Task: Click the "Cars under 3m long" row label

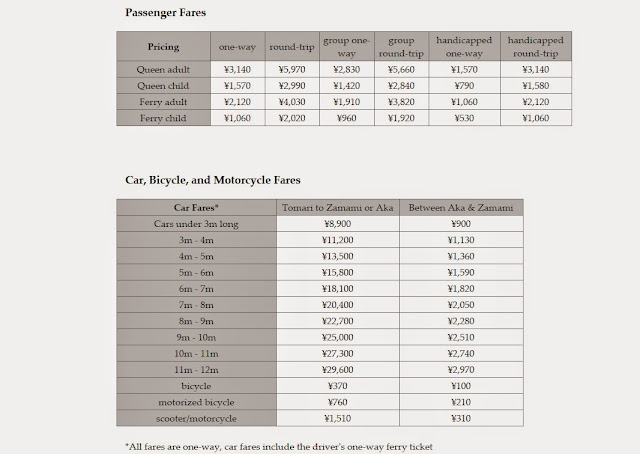Action: tap(196, 224)
